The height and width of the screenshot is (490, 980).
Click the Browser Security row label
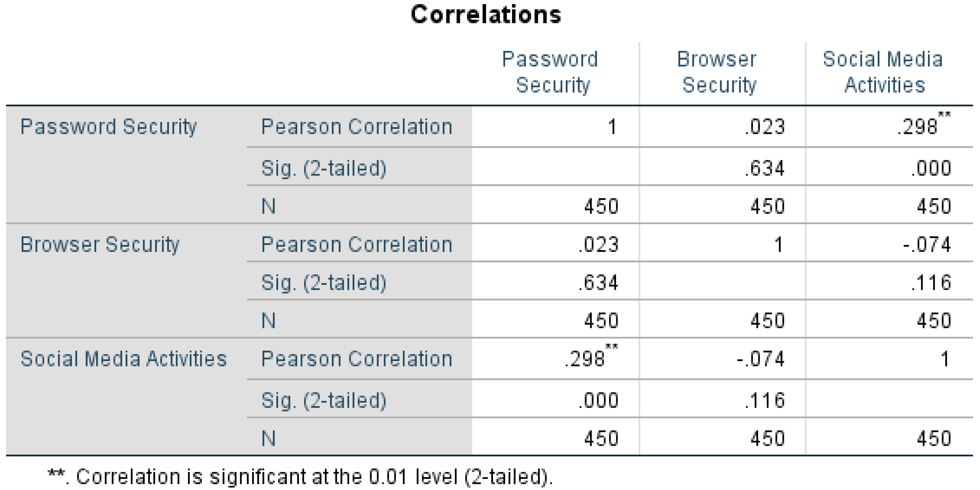[100, 244]
